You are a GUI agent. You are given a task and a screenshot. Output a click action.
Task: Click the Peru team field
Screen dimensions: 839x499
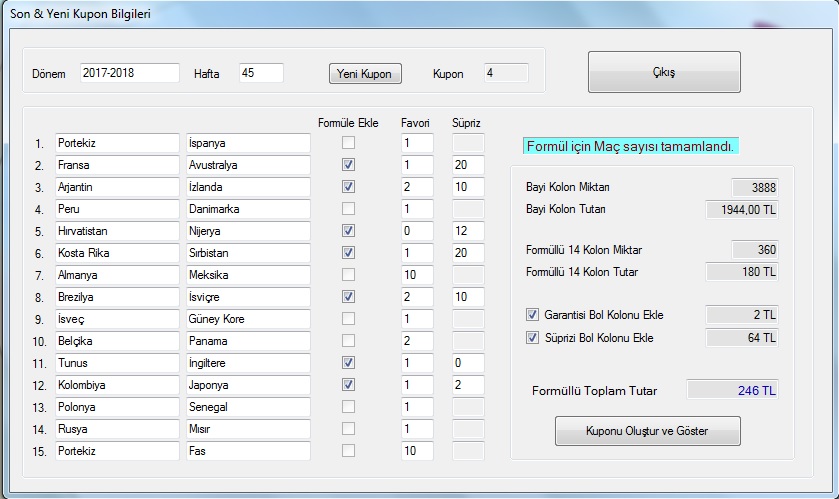click(x=117, y=209)
